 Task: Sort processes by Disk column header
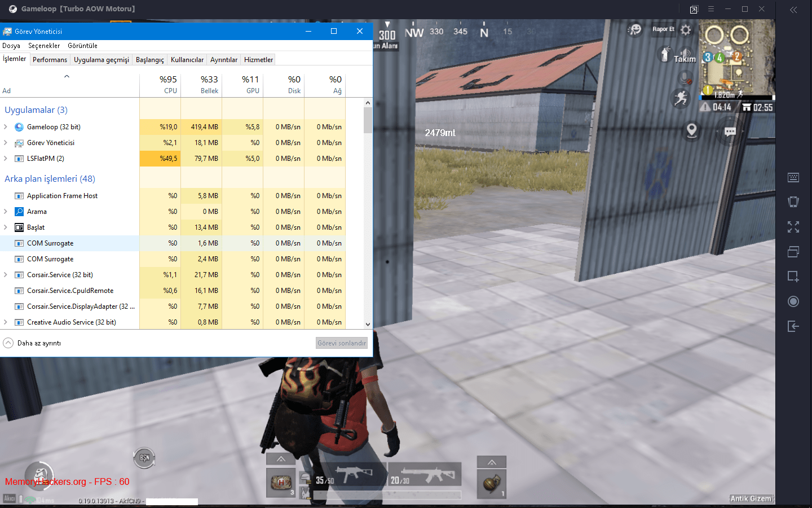tap(284, 84)
